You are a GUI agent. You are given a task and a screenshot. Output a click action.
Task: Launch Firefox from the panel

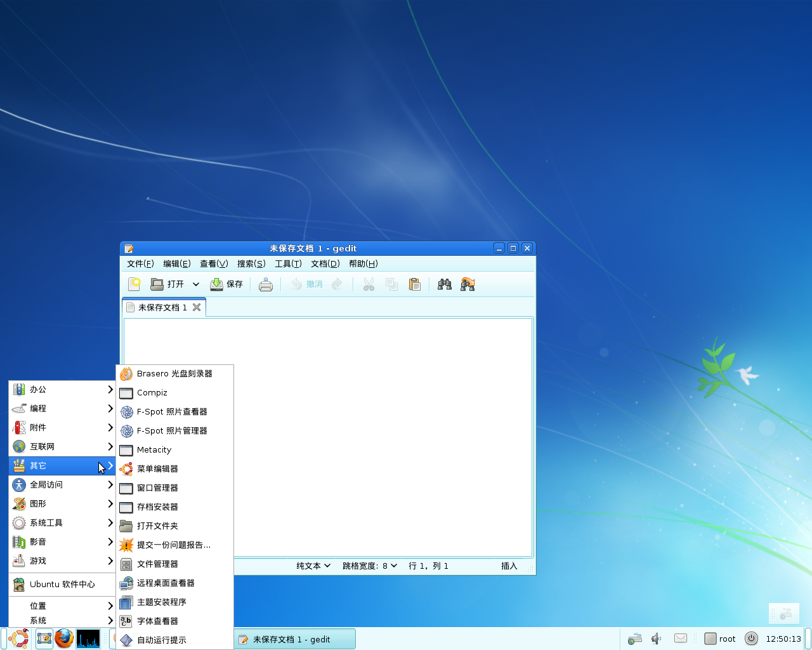[x=63, y=639]
